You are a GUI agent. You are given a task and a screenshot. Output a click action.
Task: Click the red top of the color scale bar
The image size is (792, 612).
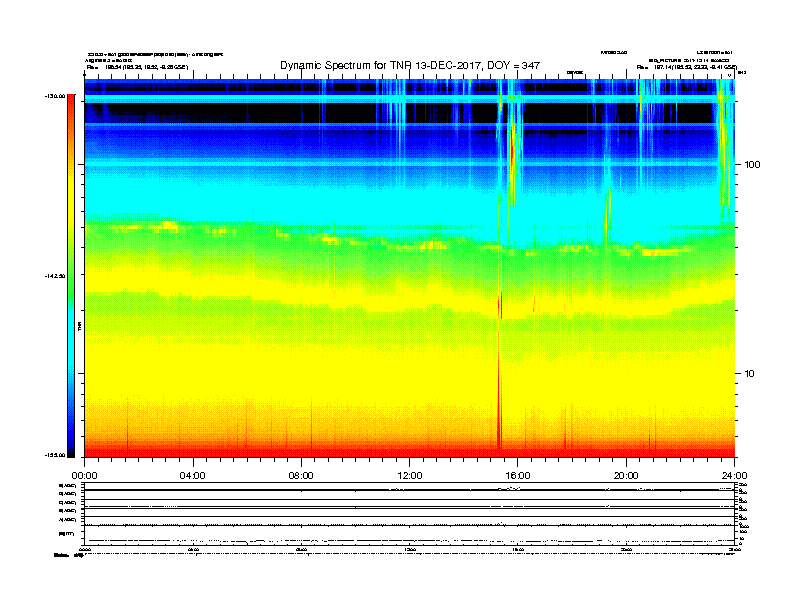pyautogui.click(x=70, y=110)
